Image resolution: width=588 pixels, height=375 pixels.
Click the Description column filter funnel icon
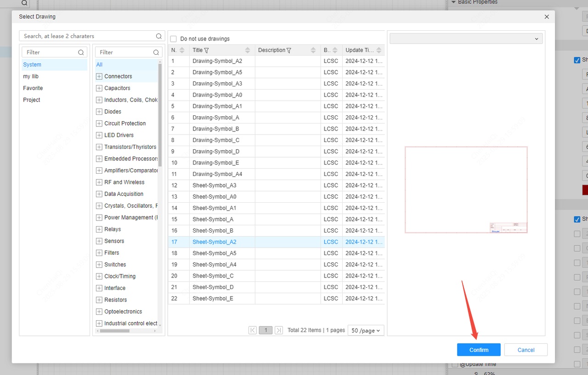coord(288,51)
